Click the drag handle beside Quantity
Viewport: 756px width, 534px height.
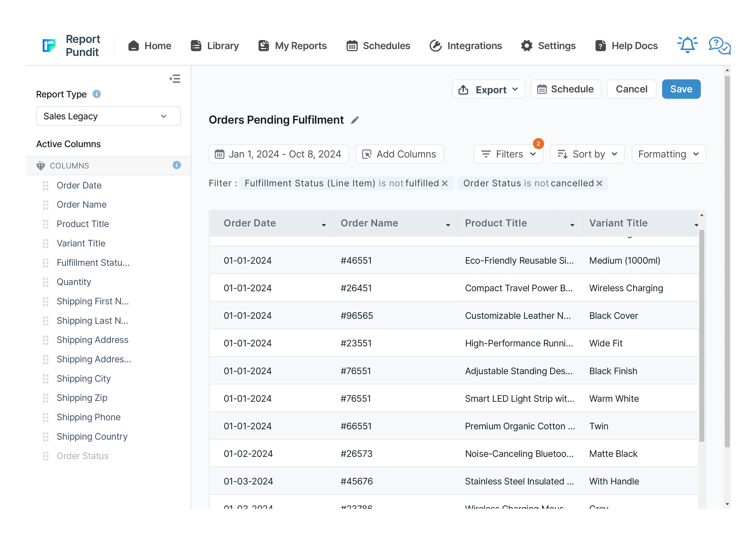coord(46,282)
